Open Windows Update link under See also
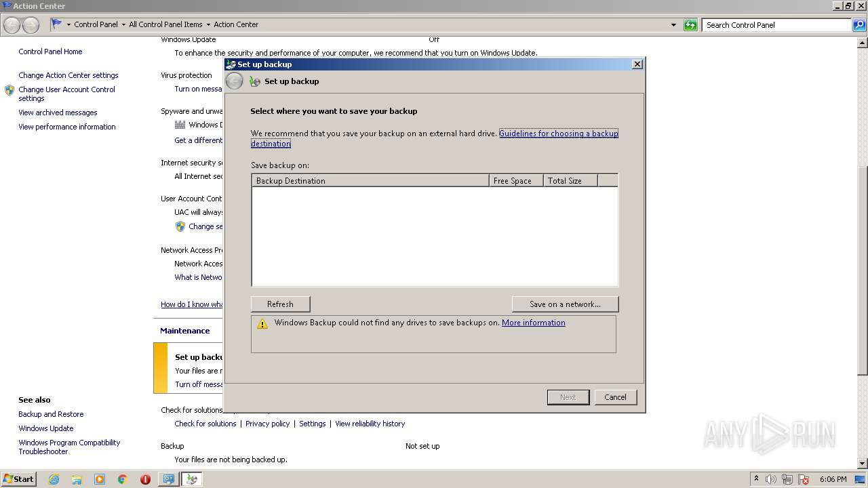The width and height of the screenshot is (868, 488). pyautogui.click(x=46, y=428)
